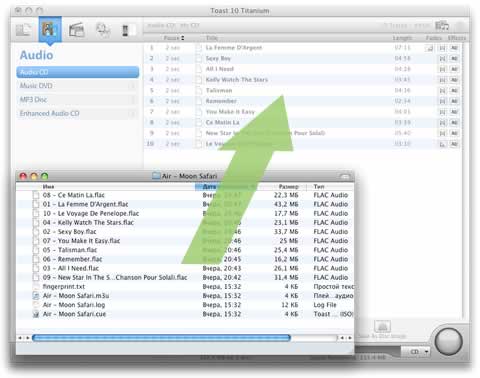Select file 03 – All I Need.flac

[185, 268]
